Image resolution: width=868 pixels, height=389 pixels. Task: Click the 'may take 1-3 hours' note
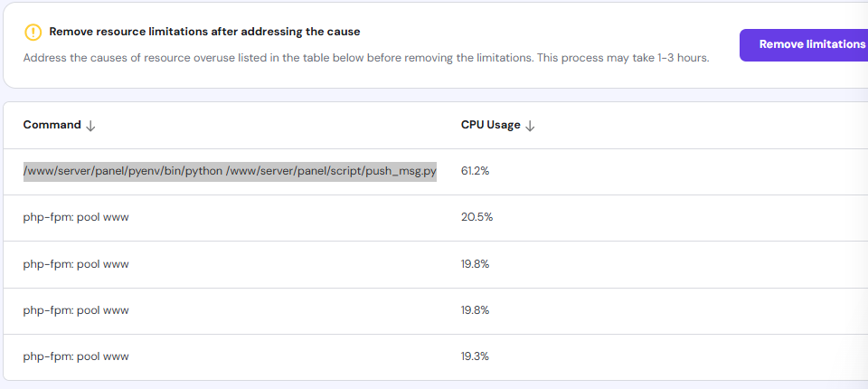pos(651,57)
